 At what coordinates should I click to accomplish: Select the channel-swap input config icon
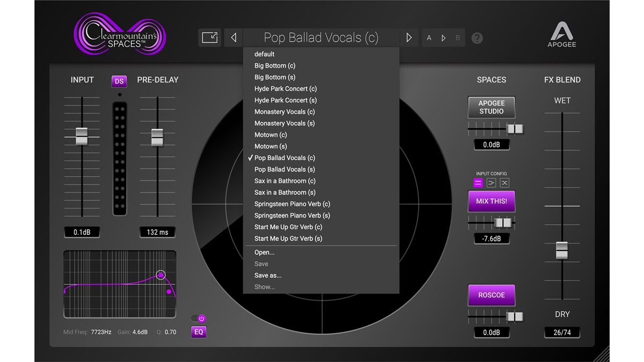[504, 182]
